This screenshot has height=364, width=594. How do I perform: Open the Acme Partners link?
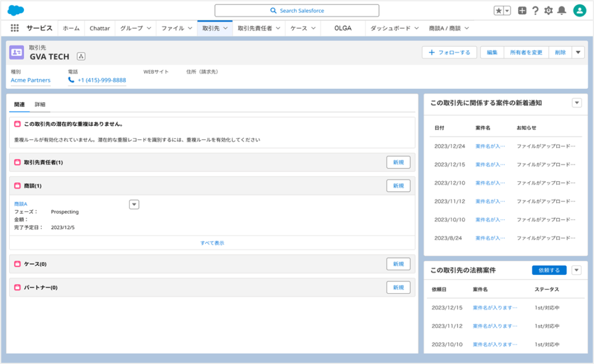[31, 80]
